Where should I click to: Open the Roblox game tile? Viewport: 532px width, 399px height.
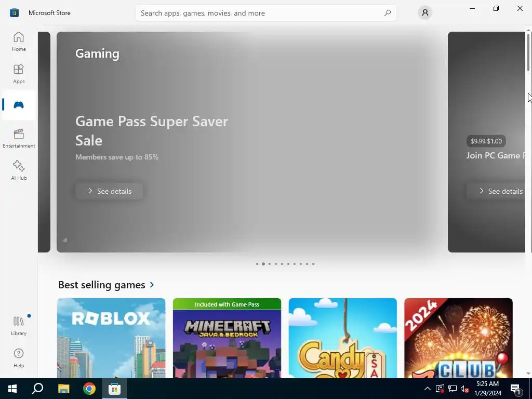[x=111, y=338]
